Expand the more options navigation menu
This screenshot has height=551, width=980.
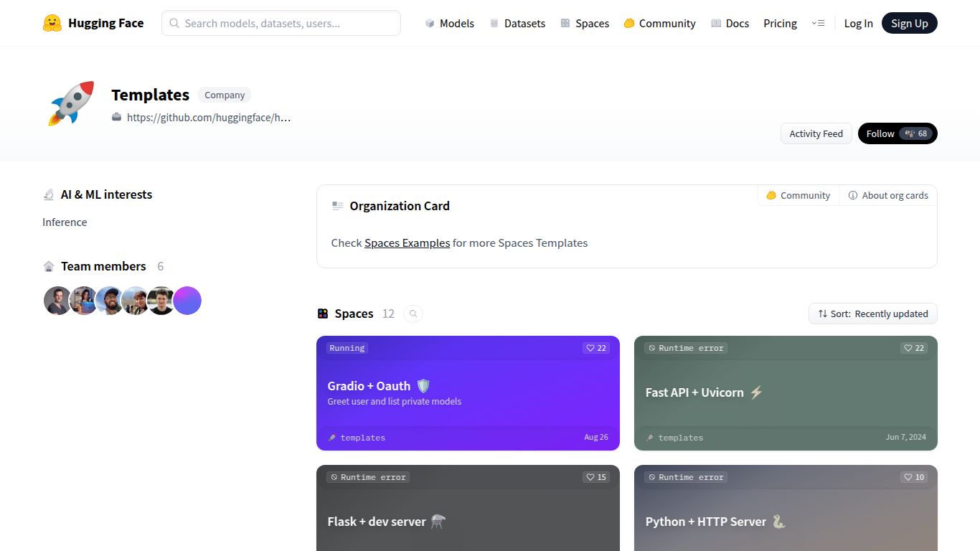pyautogui.click(x=818, y=23)
